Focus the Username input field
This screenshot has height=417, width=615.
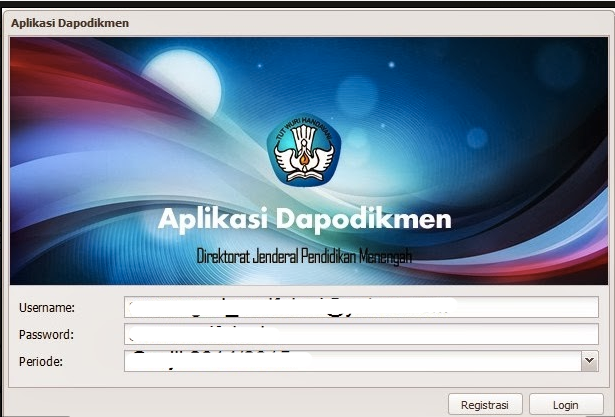click(361, 307)
